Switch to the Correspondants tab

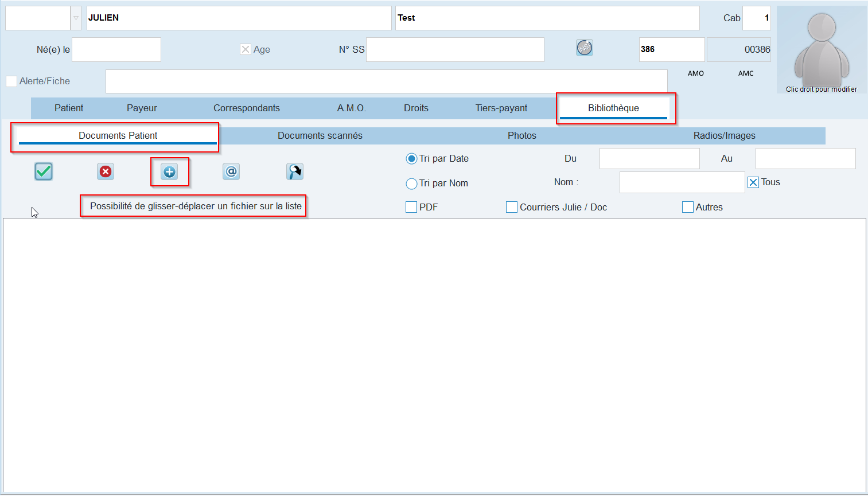click(247, 108)
